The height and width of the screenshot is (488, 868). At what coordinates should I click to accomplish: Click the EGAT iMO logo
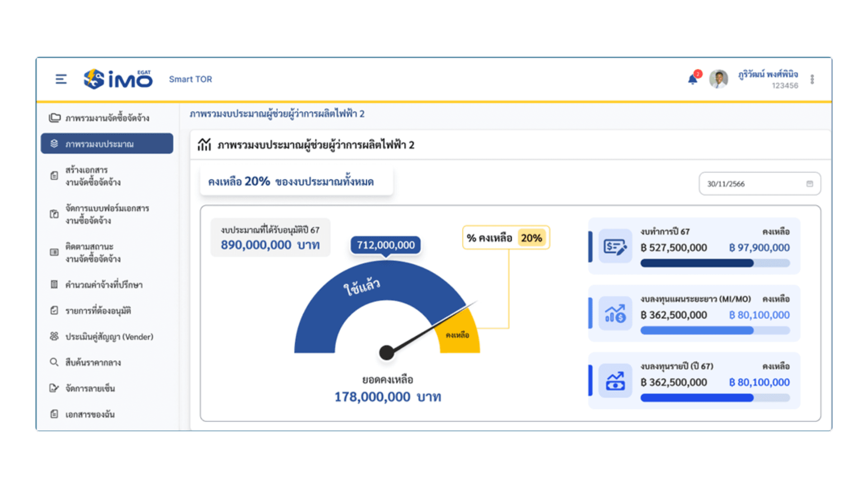[x=117, y=78]
